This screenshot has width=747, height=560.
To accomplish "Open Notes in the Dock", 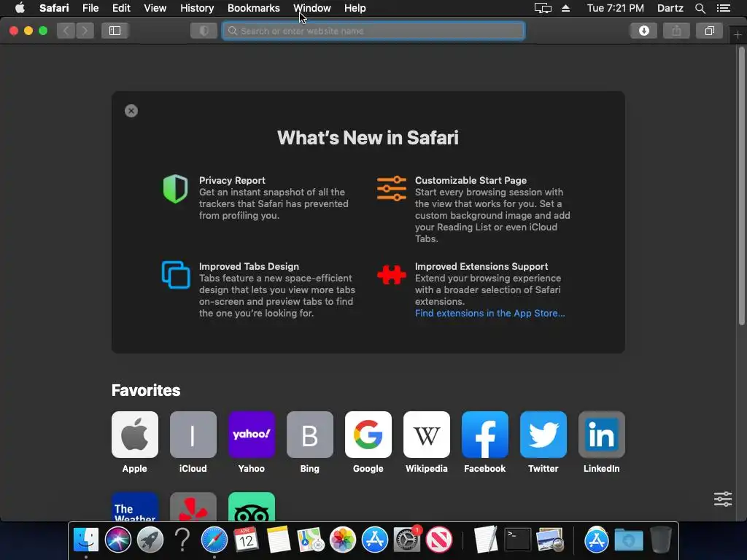I will pyautogui.click(x=278, y=540).
